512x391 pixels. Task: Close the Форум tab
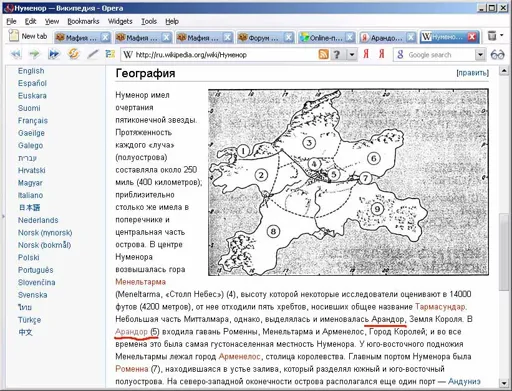[x=289, y=37]
